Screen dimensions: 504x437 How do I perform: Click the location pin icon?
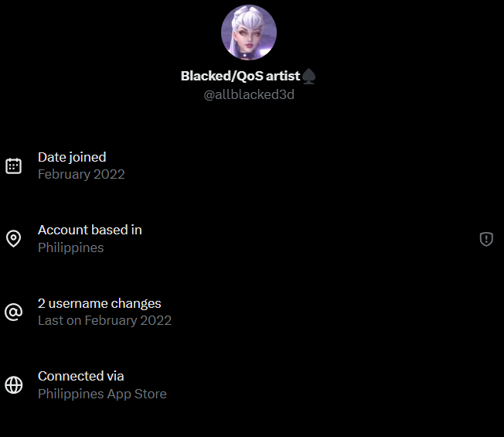pos(13,238)
